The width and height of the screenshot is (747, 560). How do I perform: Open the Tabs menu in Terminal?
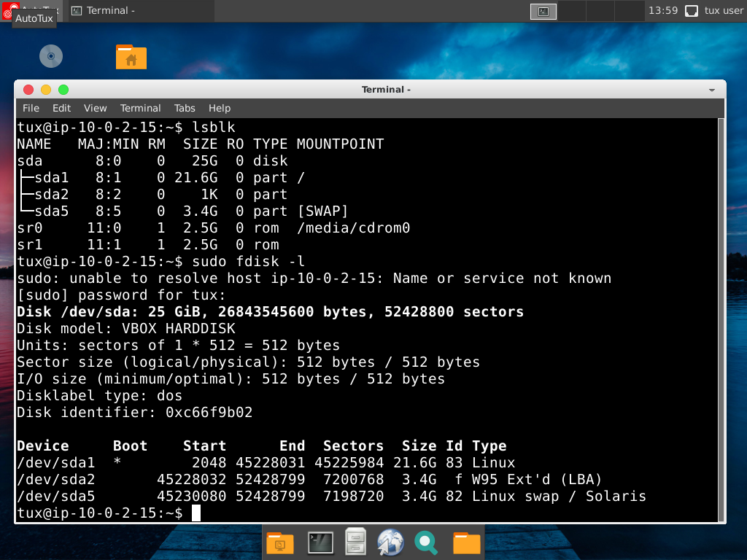tap(185, 108)
